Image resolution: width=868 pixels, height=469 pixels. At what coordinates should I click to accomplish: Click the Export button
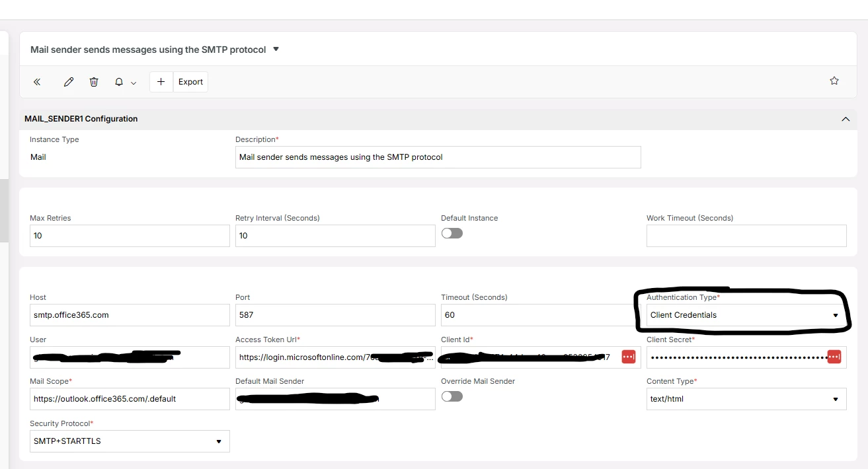tap(190, 82)
